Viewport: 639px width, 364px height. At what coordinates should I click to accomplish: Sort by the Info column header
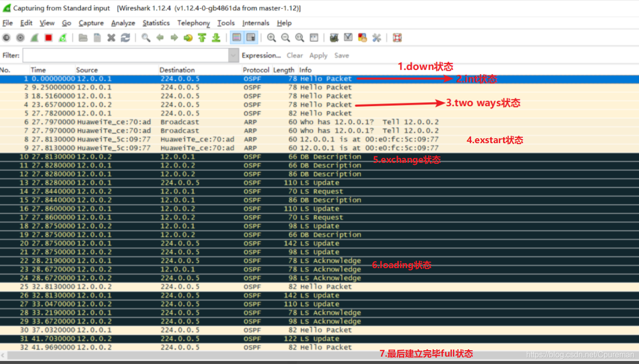305,70
